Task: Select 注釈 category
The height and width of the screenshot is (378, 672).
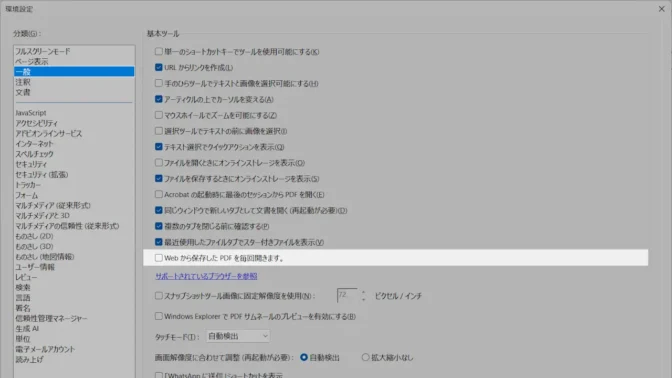Action: click(x=74, y=82)
